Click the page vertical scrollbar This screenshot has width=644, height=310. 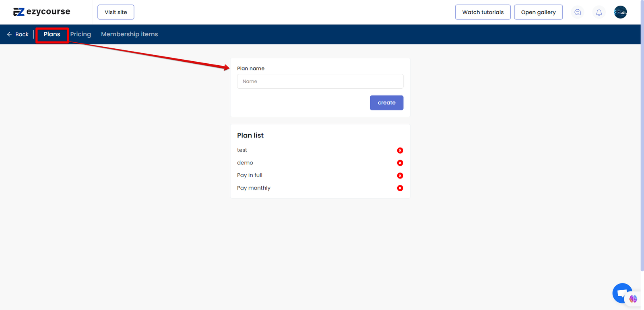[x=642, y=137]
